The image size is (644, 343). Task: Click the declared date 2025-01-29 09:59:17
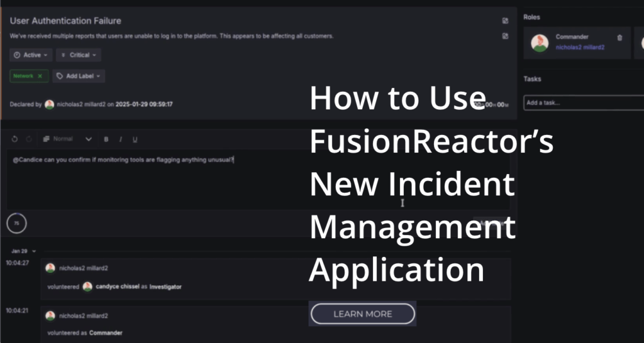(144, 104)
